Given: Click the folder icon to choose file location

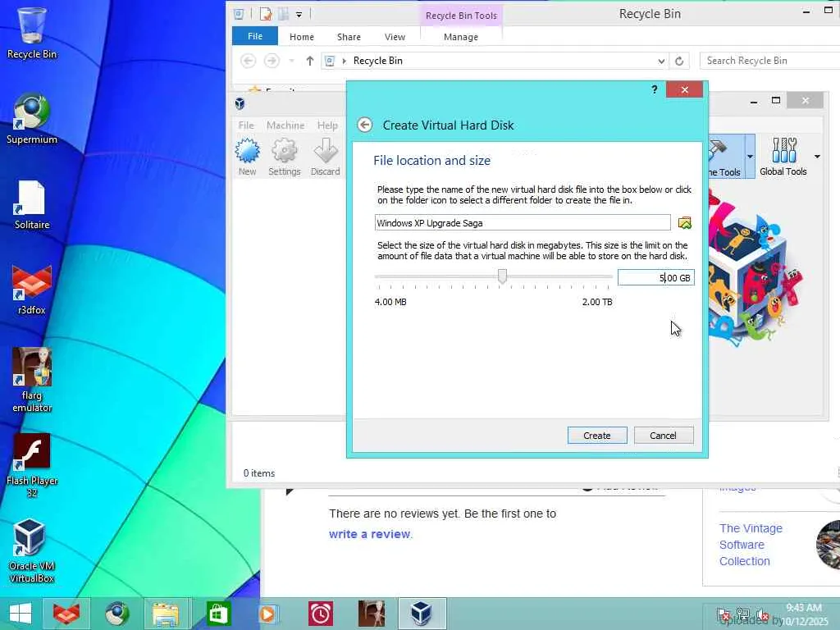Looking at the screenshot, I should (x=685, y=223).
